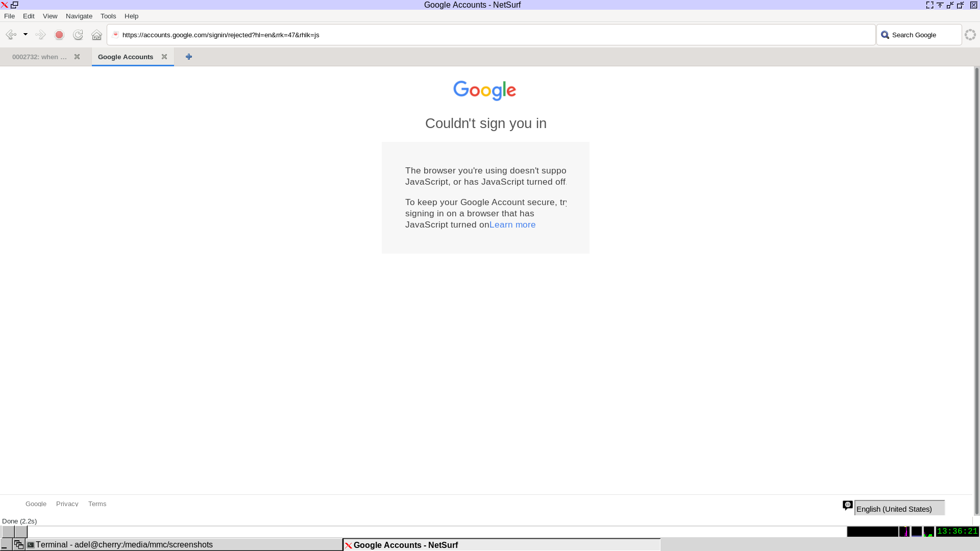The image size is (980, 551).
Task: Go to the Home page icon
Action: tap(96, 35)
